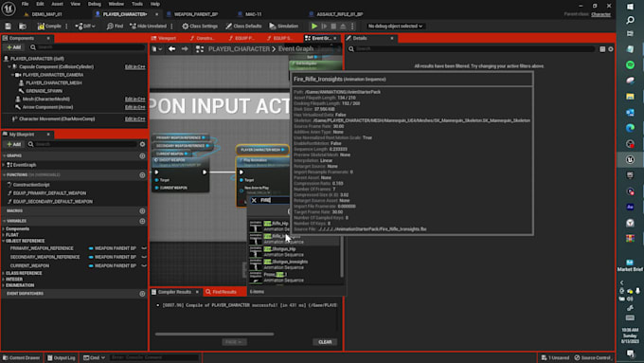644x363 pixels.
Task: Click the add new Graph plus icon
Action: click(142, 155)
